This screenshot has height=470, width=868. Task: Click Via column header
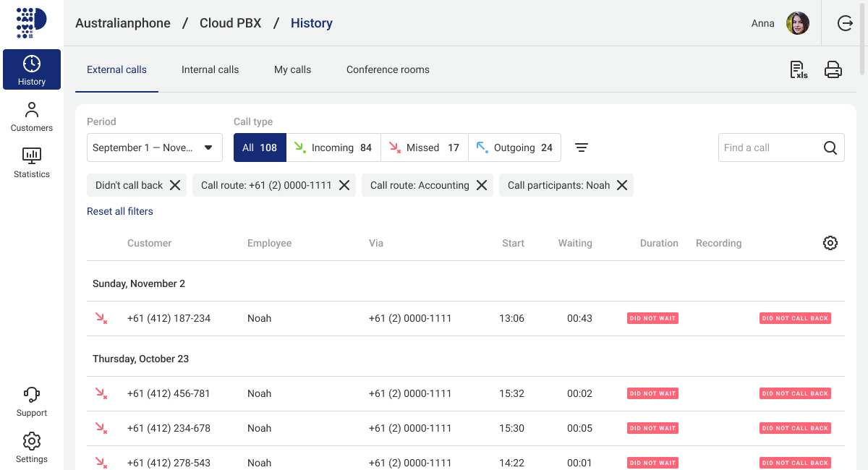click(376, 243)
